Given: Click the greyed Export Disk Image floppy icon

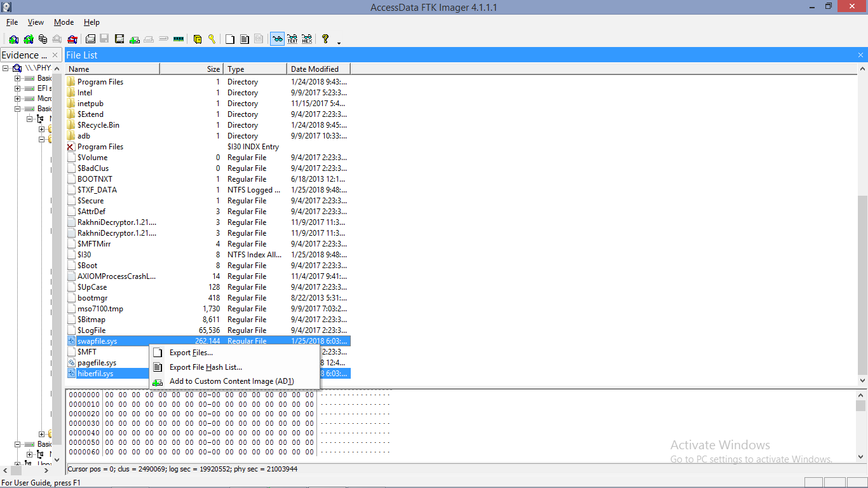Looking at the screenshot, I should [105, 39].
